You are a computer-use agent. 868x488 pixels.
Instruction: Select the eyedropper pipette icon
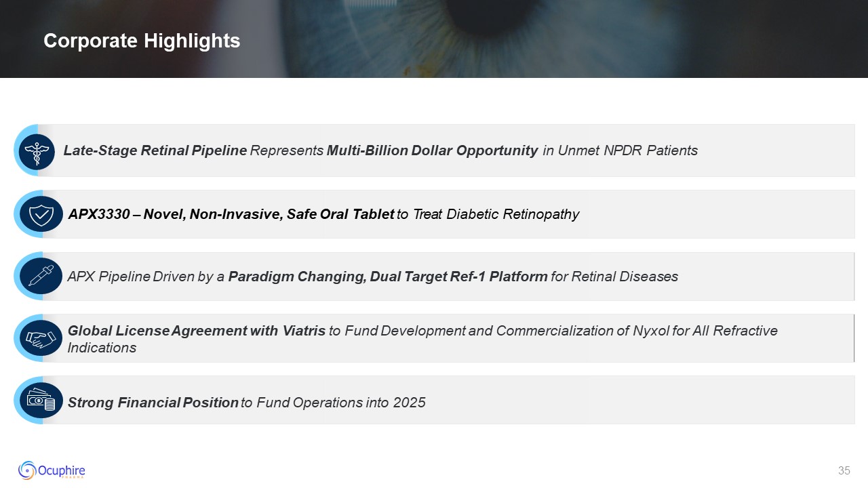[41, 277]
